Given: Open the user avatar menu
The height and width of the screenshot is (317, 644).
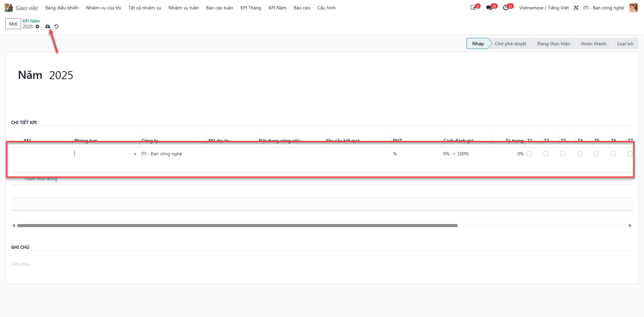Looking at the screenshot, I should 633,8.
